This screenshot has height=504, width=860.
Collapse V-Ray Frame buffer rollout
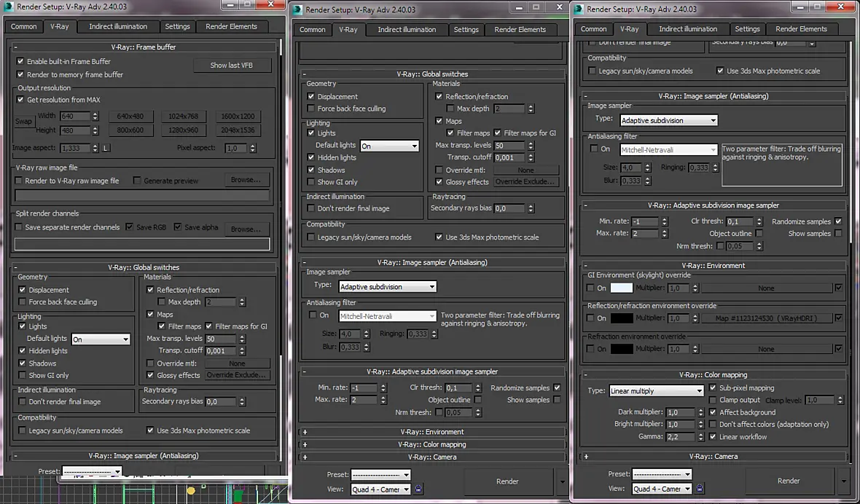point(144,47)
